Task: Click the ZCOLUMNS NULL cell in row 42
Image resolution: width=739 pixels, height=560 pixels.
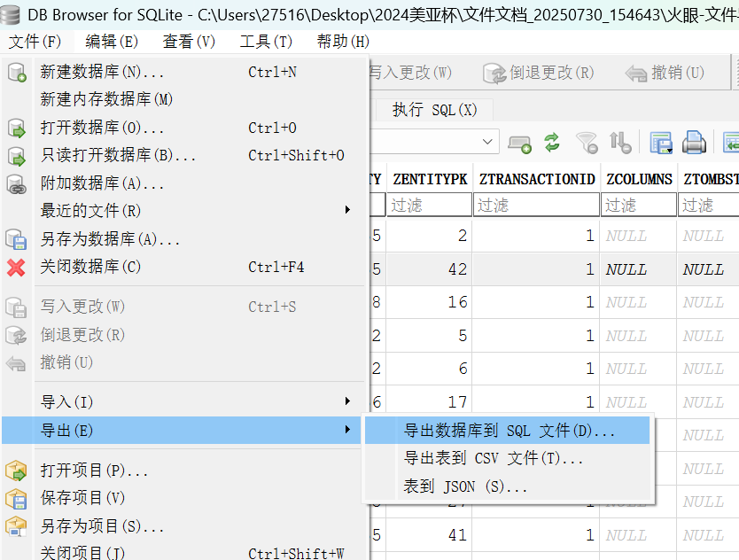Action: pyautogui.click(x=639, y=269)
